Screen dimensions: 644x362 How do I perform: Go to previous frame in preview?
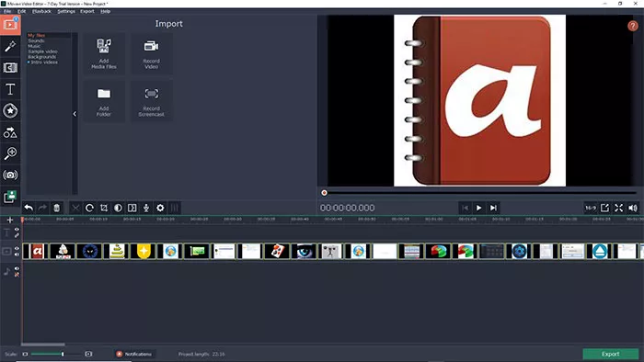point(465,208)
